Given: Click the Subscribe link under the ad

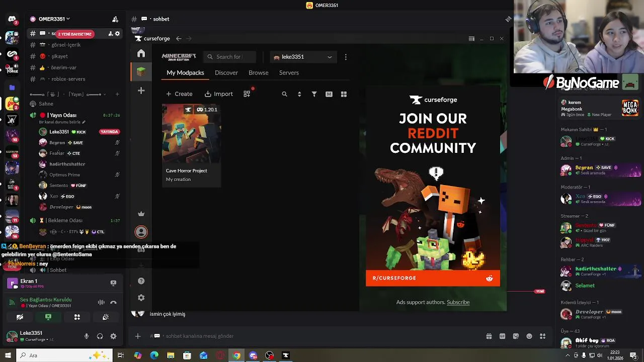Looking at the screenshot, I should pyautogui.click(x=458, y=302).
